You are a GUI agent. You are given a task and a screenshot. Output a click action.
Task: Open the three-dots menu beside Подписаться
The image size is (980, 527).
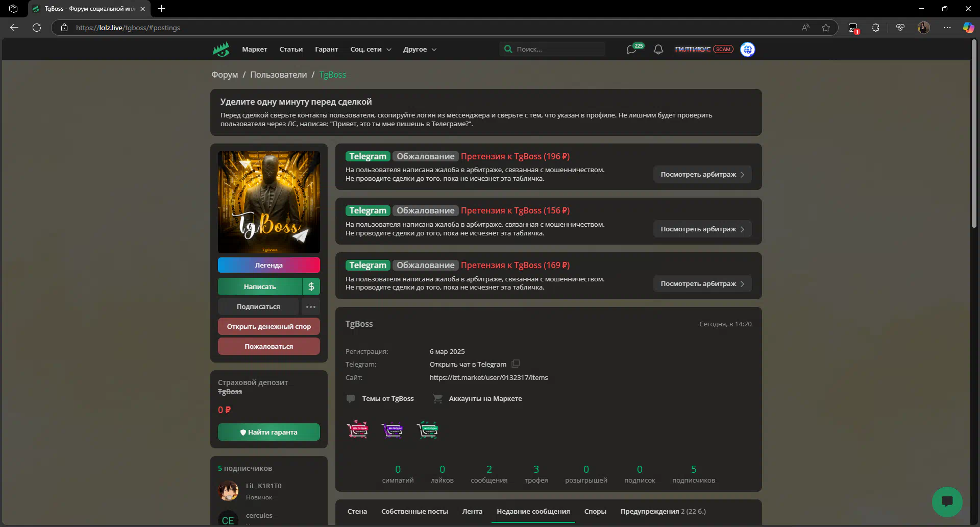click(311, 306)
